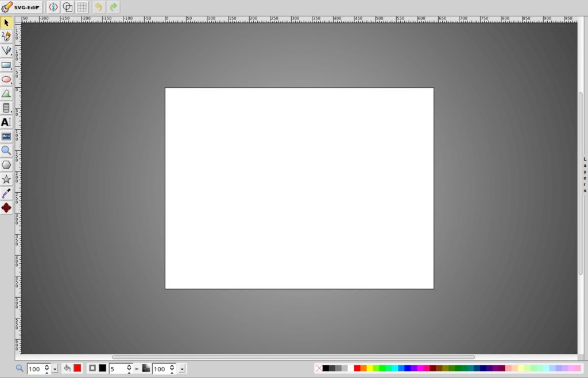This screenshot has width=588, height=378.
Task: Pick the Eyedropper tool
Action: [x=6, y=193]
